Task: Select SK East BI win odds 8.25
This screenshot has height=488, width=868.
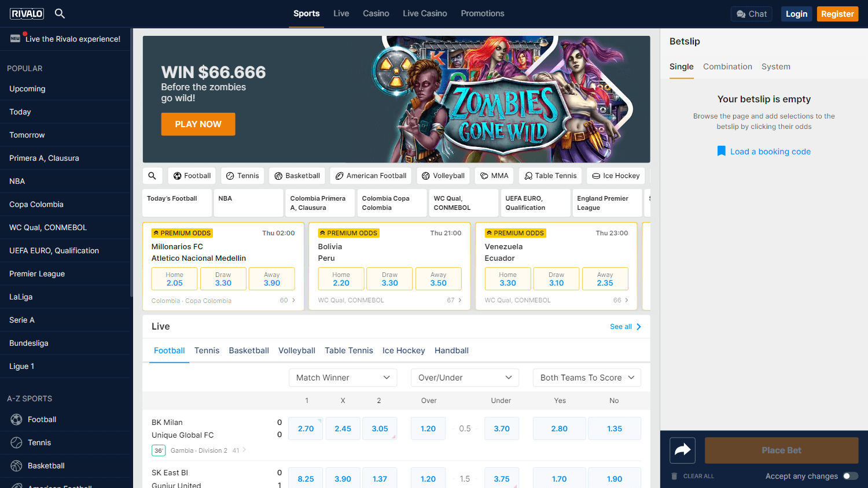Action: [x=306, y=479]
